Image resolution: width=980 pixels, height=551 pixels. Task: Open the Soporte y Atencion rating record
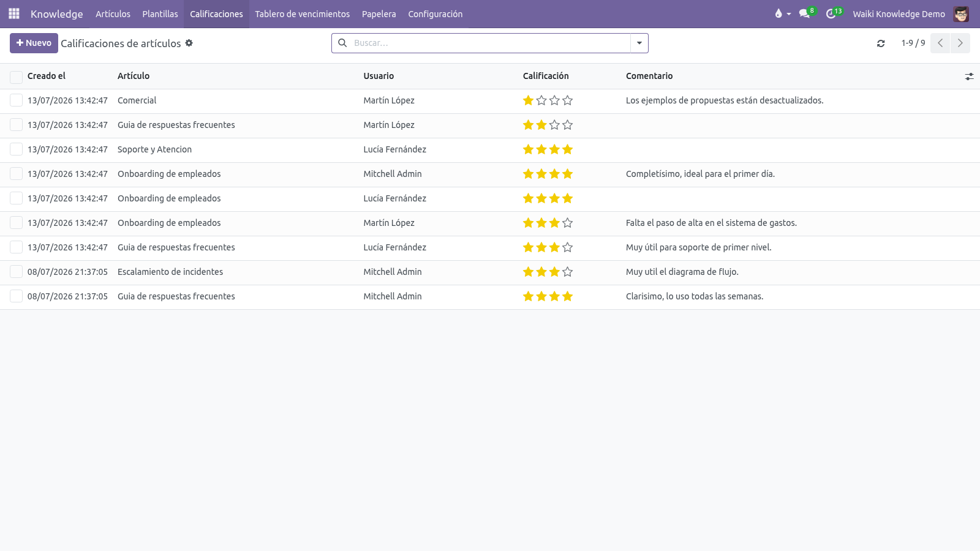(x=154, y=149)
